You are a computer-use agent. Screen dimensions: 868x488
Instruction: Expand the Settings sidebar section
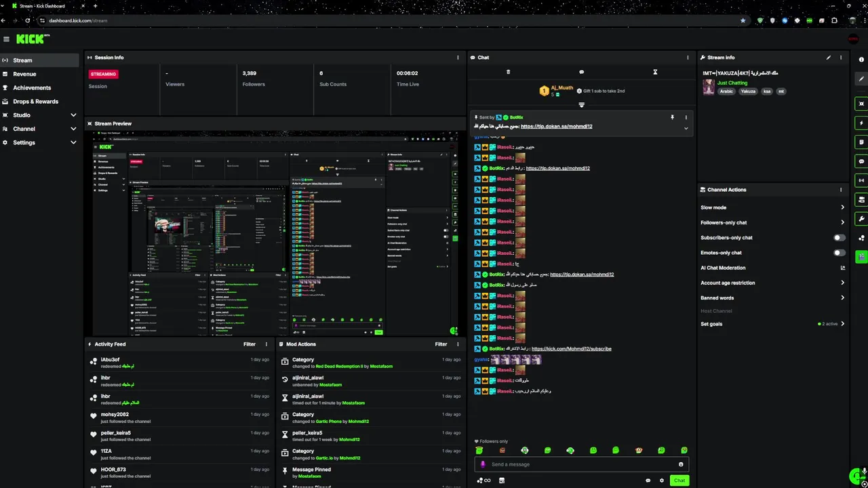pyautogui.click(x=73, y=142)
